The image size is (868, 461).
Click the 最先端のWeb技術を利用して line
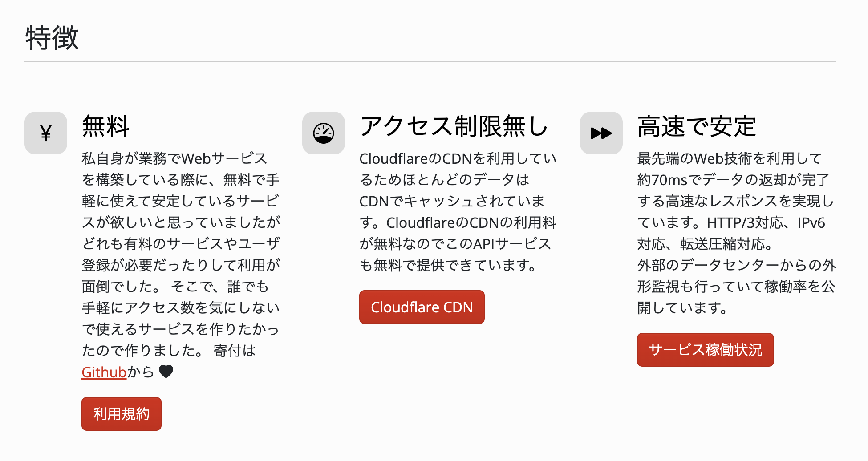[x=729, y=158]
